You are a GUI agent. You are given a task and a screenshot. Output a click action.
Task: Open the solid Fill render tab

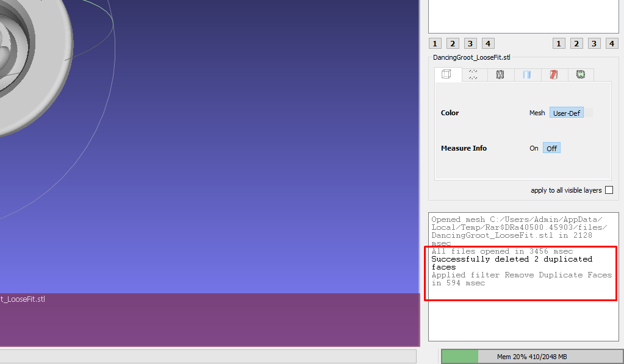coord(527,74)
